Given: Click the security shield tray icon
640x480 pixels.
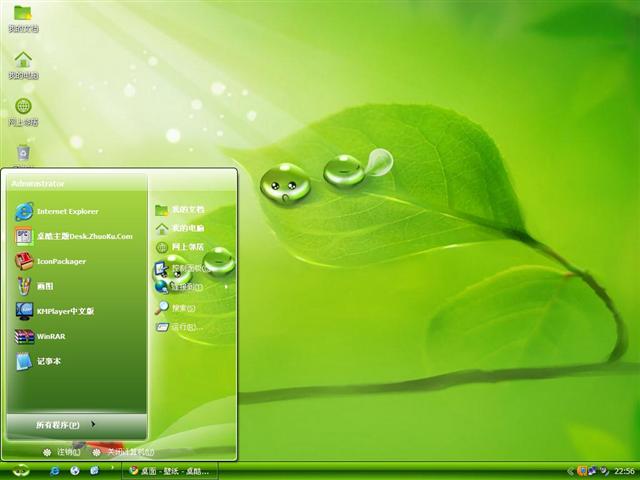Looking at the screenshot, I should point(582,471).
